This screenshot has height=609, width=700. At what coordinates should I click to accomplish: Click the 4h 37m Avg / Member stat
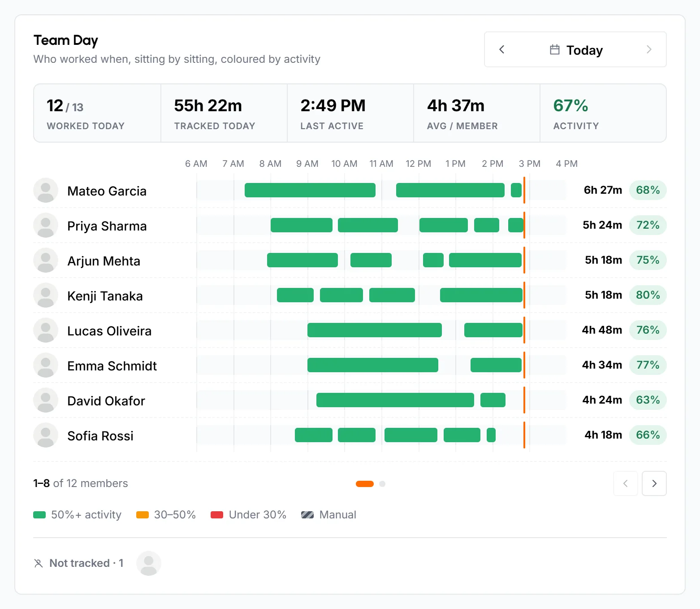477,113
